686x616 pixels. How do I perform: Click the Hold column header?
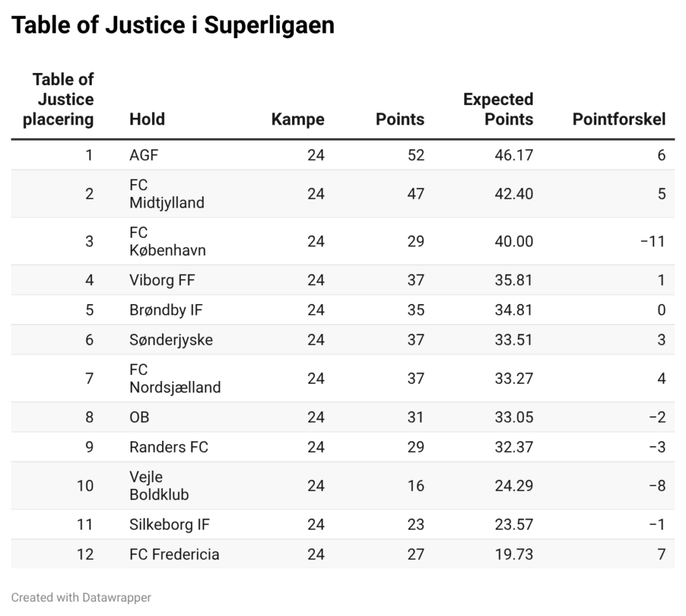147,119
